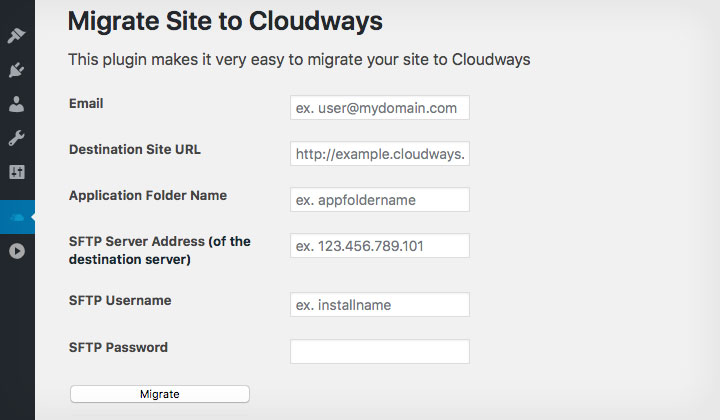Focus the SFTP Server Address field
720x420 pixels.
click(x=380, y=246)
